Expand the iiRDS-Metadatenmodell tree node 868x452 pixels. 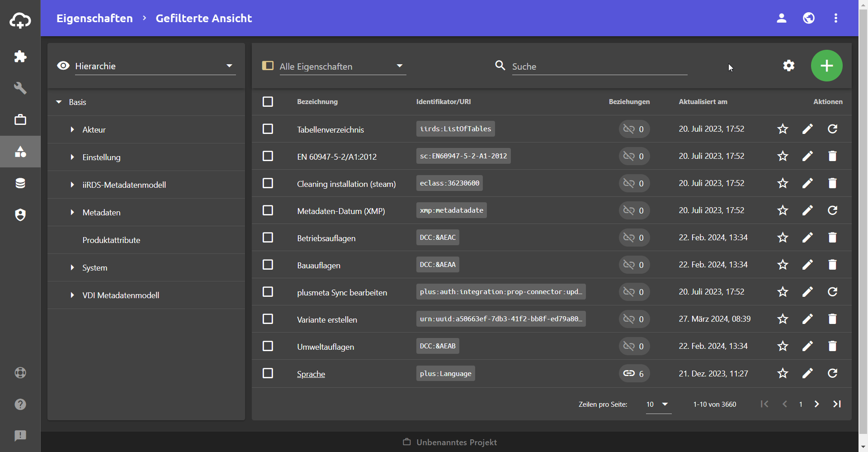(x=72, y=185)
